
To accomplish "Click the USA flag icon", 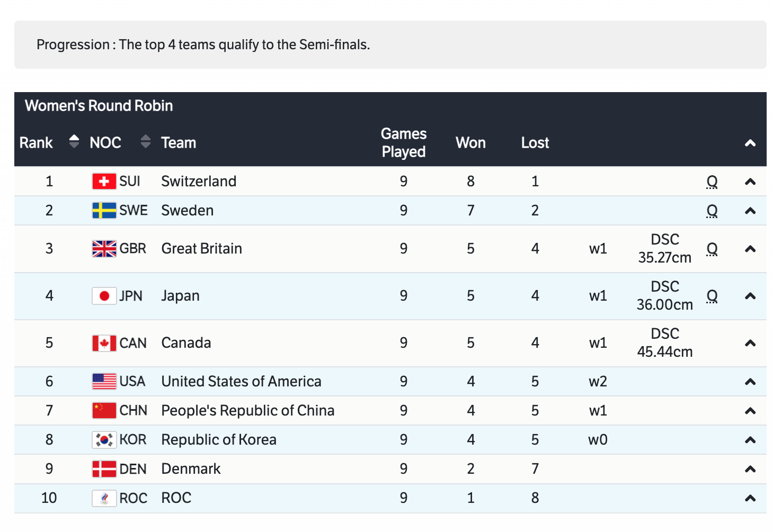I will (x=104, y=382).
